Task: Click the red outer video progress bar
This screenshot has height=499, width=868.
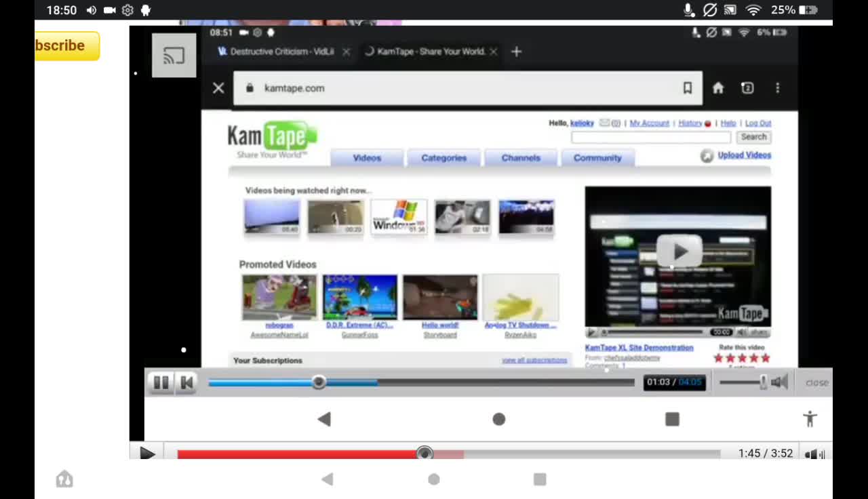Action: [448, 454]
